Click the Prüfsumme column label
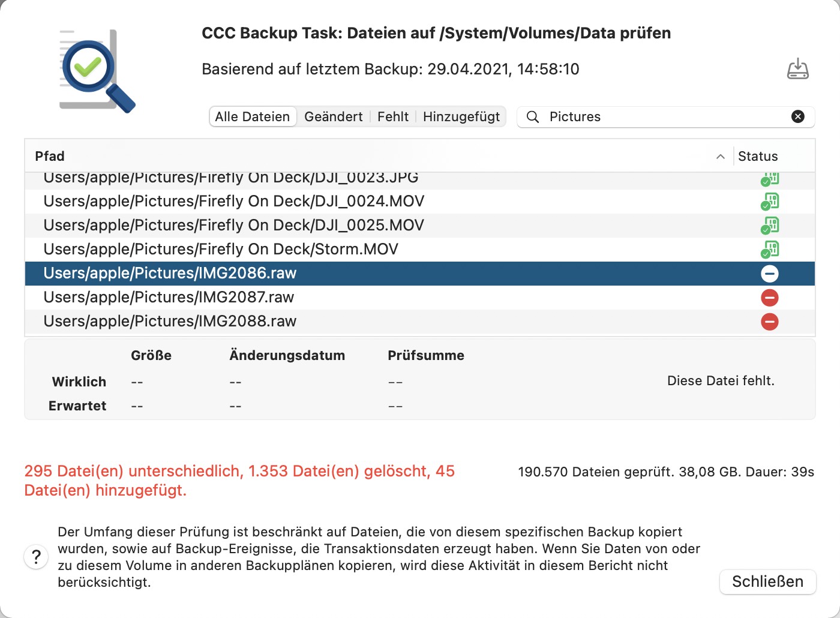 pos(426,355)
